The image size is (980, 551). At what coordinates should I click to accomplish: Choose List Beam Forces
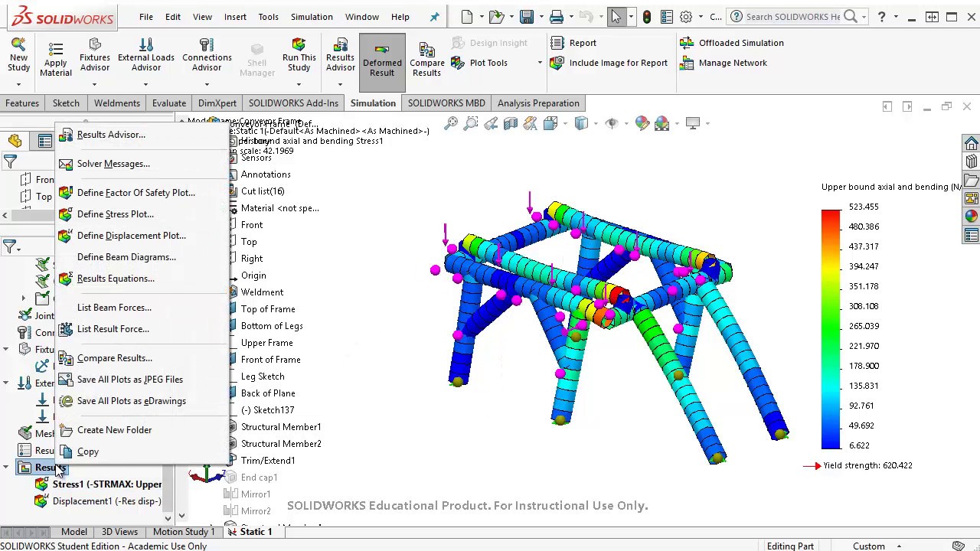tap(114, 308)
